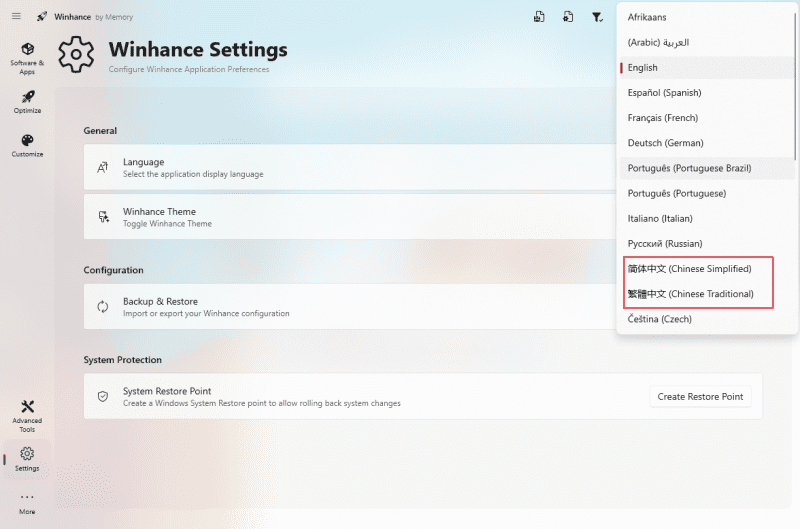Click 'Import or export your Winhance configuration' text
800x529 pixels.
[x=206, y=313]
